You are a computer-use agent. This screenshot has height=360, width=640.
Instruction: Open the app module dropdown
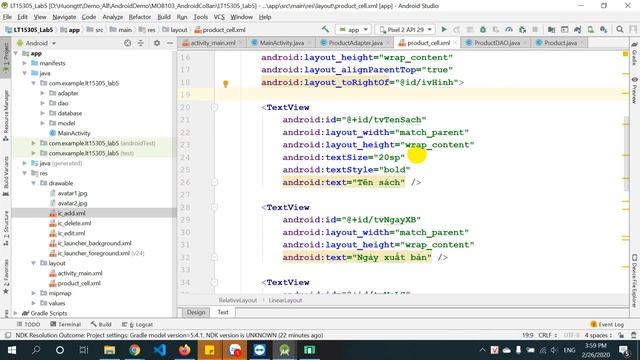(353, 29)
